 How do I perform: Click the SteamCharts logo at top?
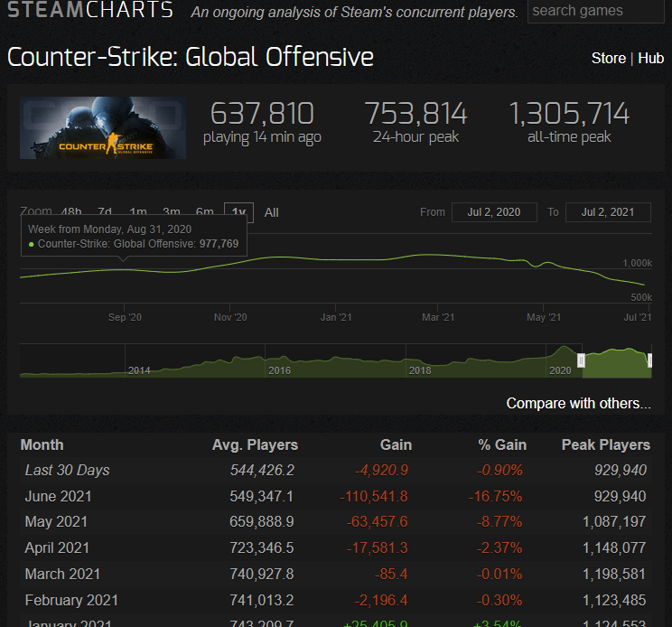click(x=90, y=11)
